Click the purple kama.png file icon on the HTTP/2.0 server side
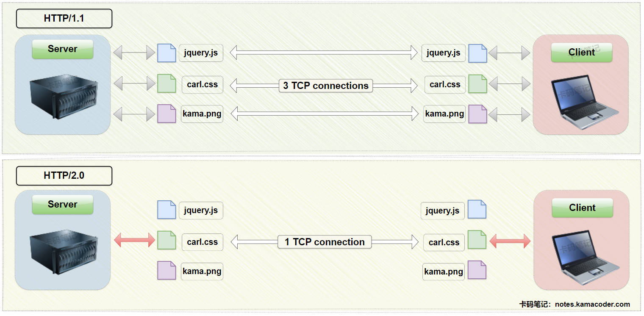The height and width of the screenshot is (316, 644). pos(167,270)
